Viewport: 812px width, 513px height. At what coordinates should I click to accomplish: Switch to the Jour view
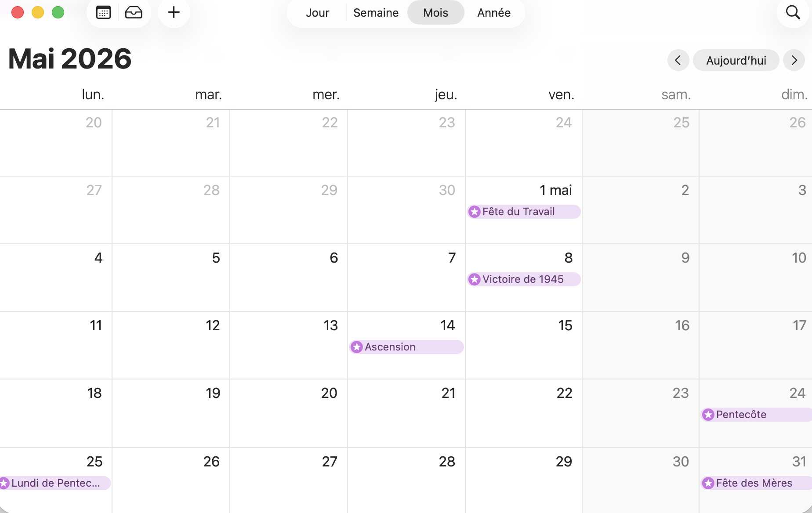pyautogui.click(x=317, y=13)
